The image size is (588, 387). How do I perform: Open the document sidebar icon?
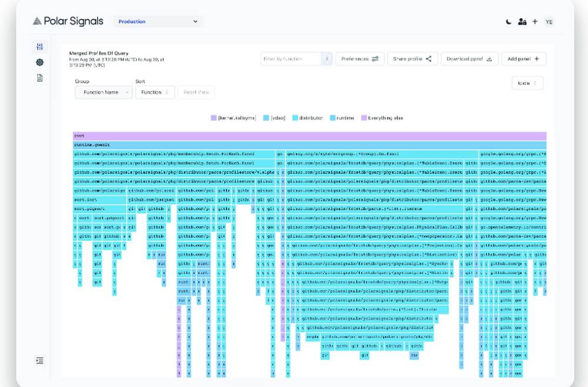tap(40, 78)
